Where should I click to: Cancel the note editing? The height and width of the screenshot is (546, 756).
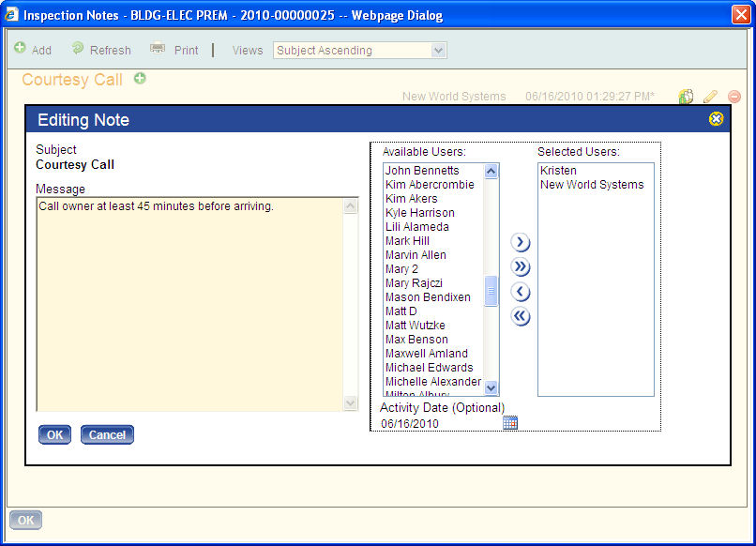(x=107, y=435)
